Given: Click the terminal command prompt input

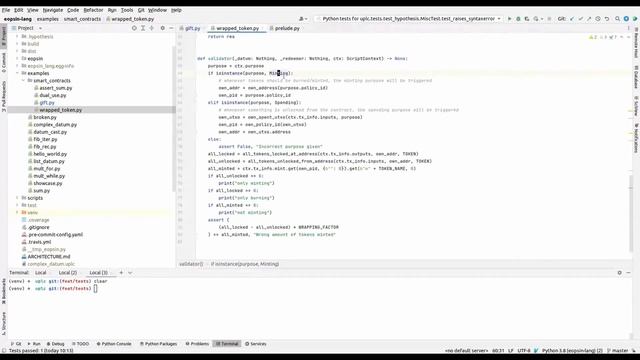Looking at the screenshot, I should (96, 289).
